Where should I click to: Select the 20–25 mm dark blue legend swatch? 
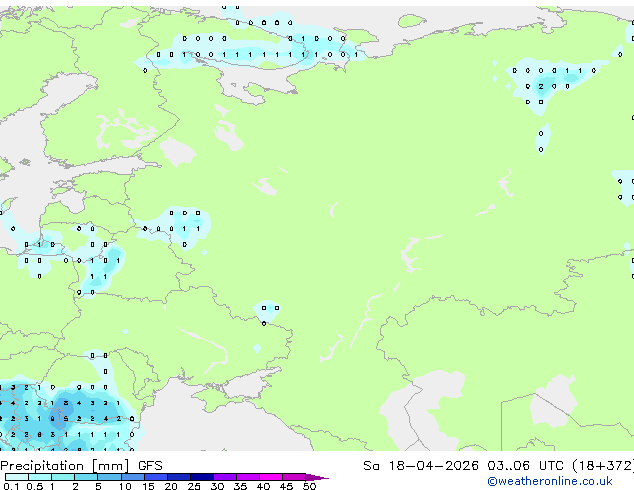pos(179,477)
